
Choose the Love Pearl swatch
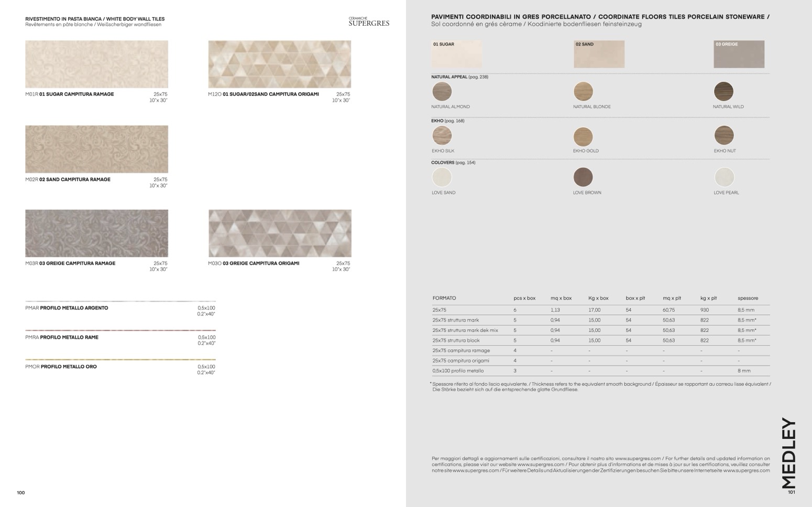coord(724,178)
